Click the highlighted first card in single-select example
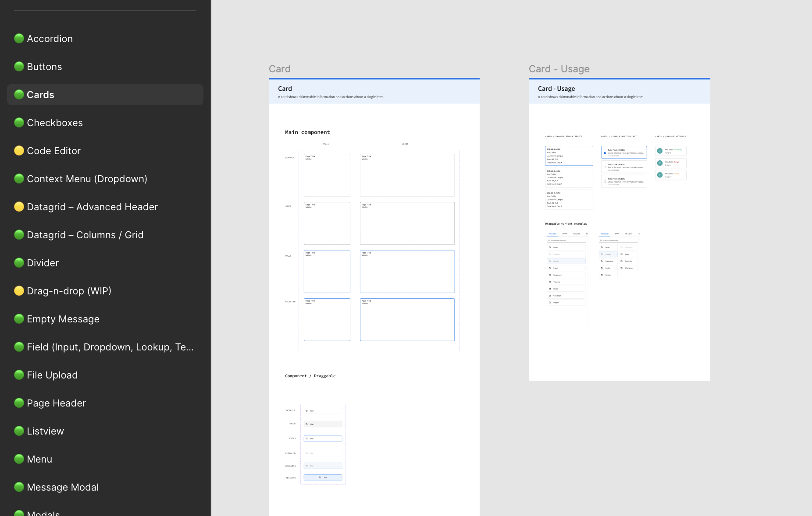This screenshot has width=812, height=516. 569,156
